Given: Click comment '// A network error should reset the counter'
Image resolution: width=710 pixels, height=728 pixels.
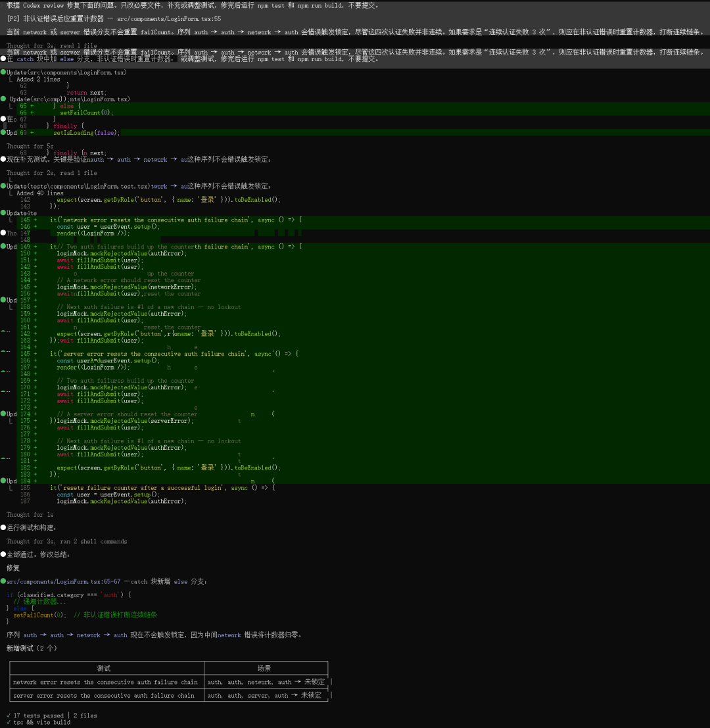Looking at the screenshot, I should click(129, 280).
